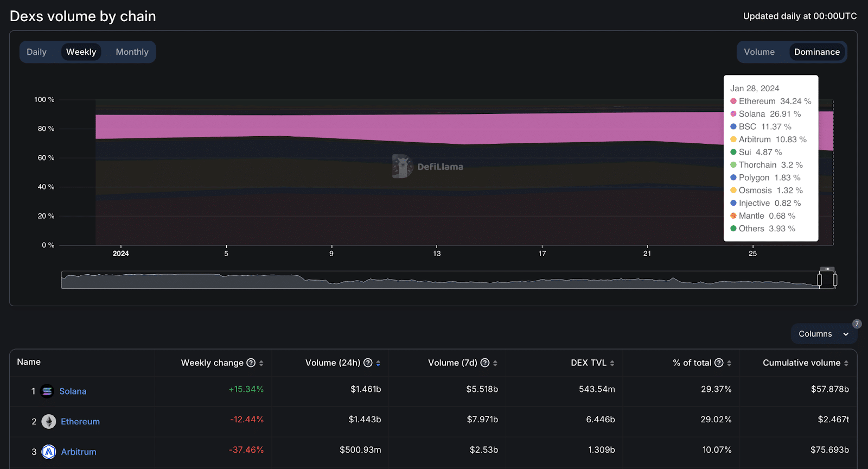This screenshot has height=469, width=868.
Task: Sort by Volume (7d) arrows
Action: [495, 363]
